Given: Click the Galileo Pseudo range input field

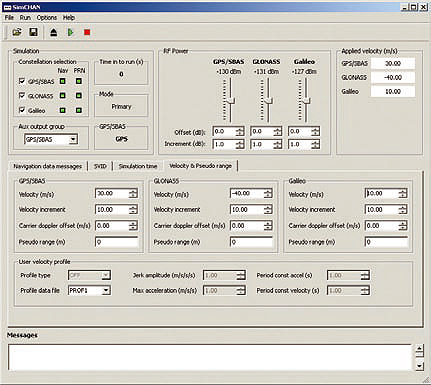Looking at the screenshot, I should (x=386, y=242).
